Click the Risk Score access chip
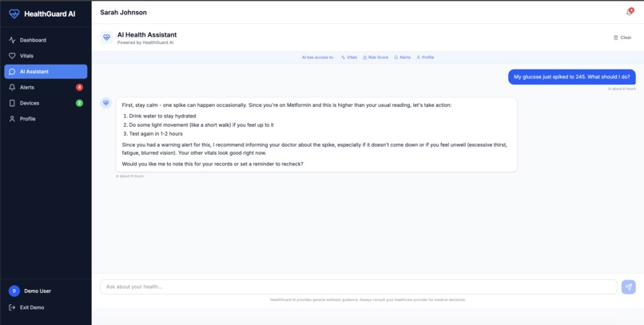The image size is (644, 325). pyautogui.click(x=376, y=57)
